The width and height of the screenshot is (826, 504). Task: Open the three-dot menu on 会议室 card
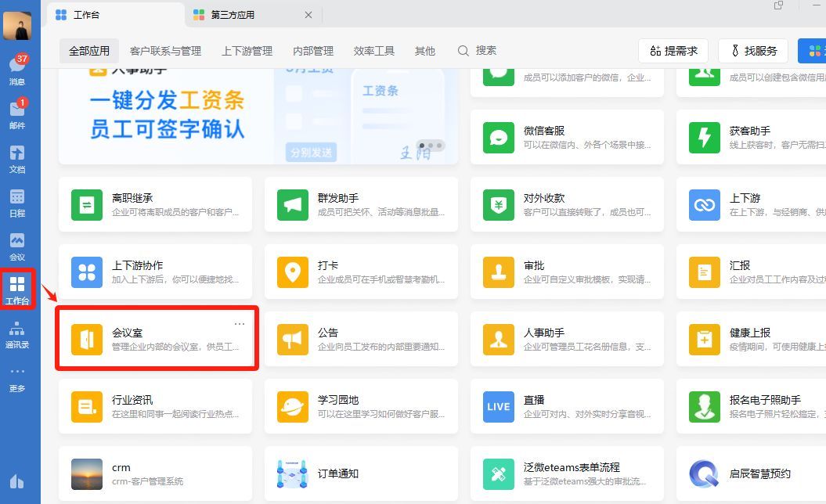coord(240,324)
